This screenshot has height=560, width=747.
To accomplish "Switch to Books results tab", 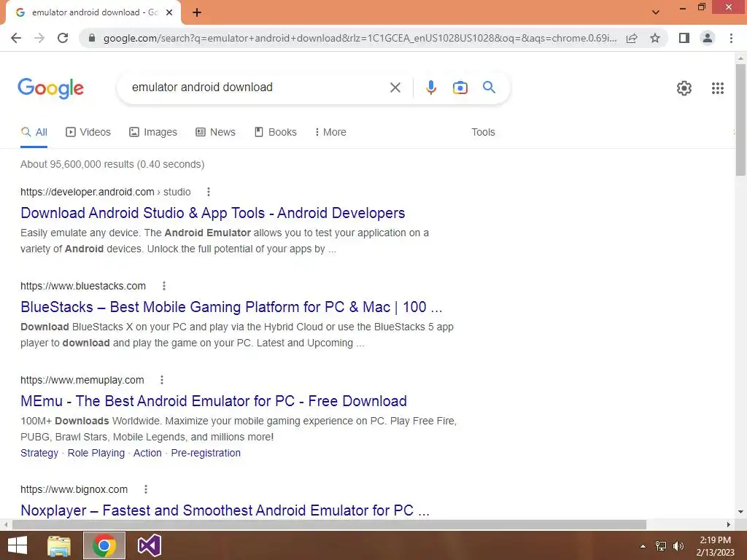I will (275, 133).
